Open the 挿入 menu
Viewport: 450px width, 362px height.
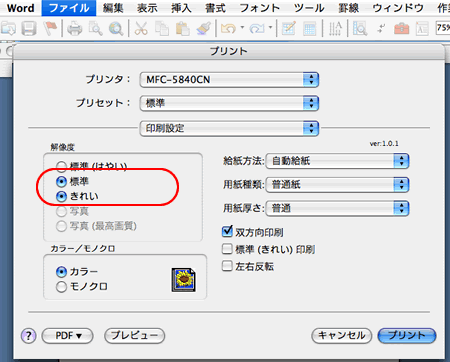181,8
